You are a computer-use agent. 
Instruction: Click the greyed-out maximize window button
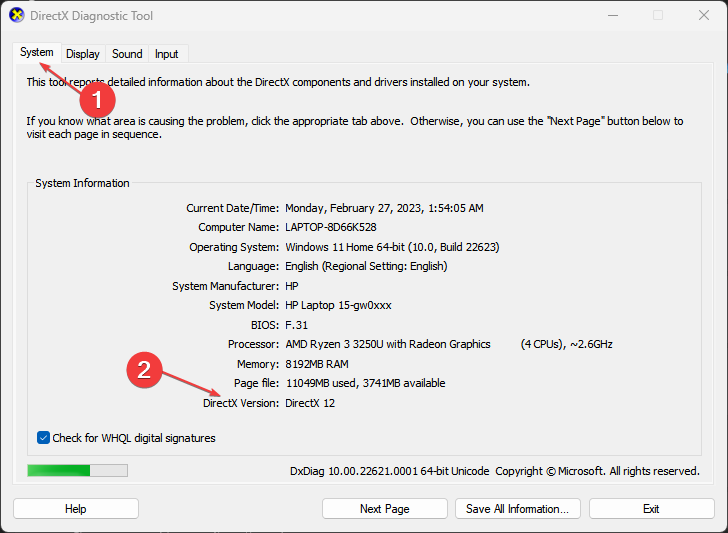click(658, 15)
